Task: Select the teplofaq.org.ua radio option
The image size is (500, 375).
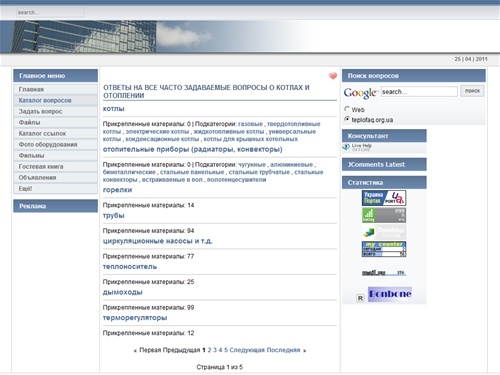Action: click(347, 119)
